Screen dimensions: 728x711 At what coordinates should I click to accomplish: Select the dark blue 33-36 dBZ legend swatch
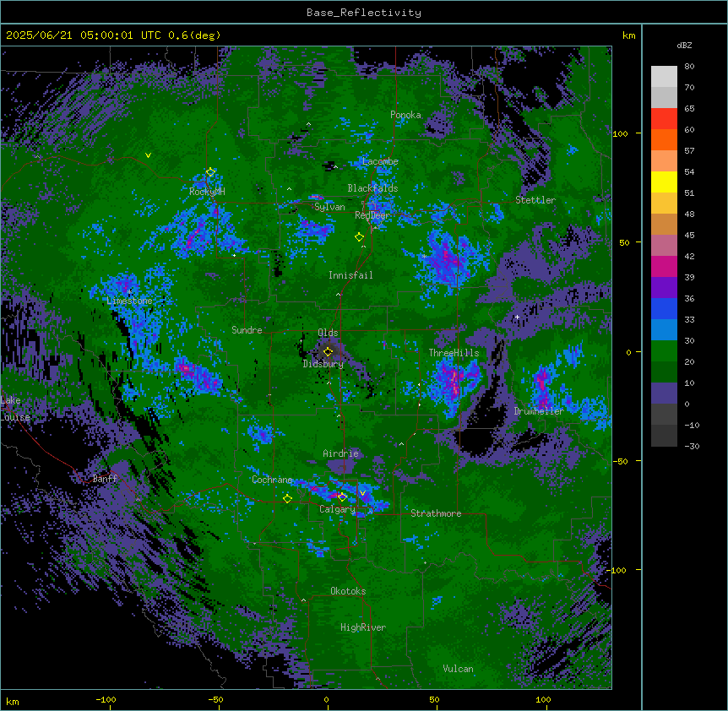click(x=664, y=309)
